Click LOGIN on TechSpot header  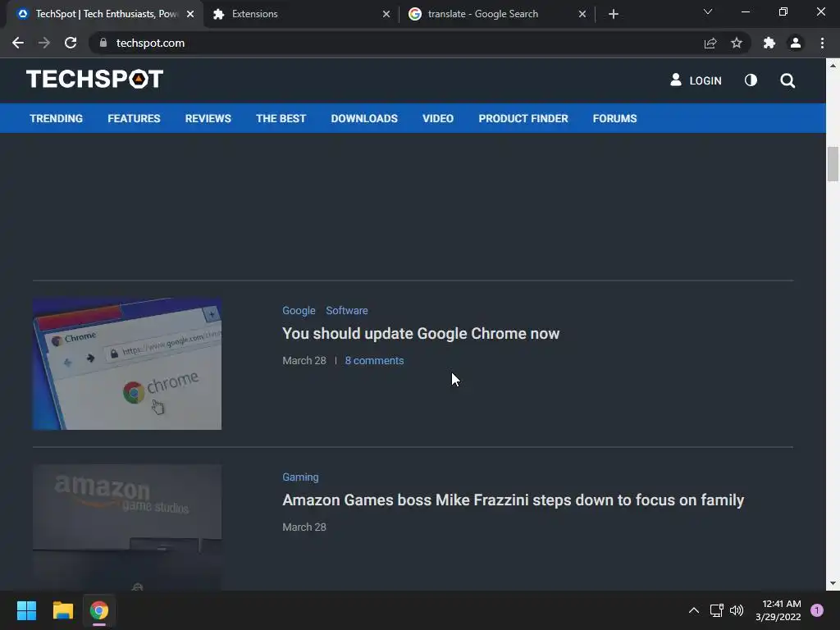tap(696, 80)
